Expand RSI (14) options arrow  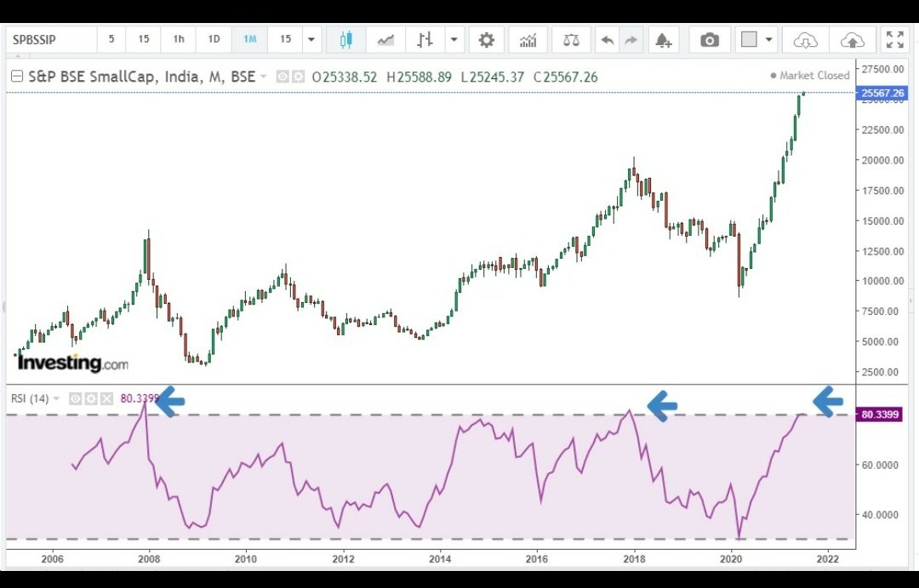[x=56, y=398]
